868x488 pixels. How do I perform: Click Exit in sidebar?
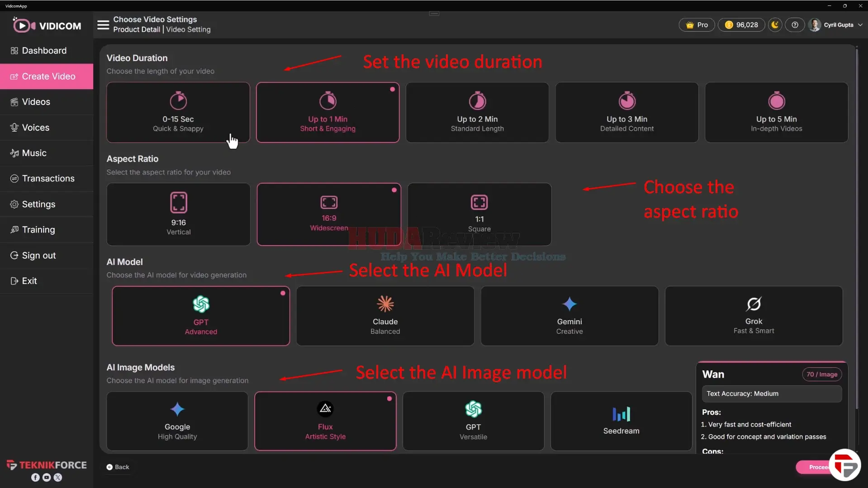pos(47,281)
